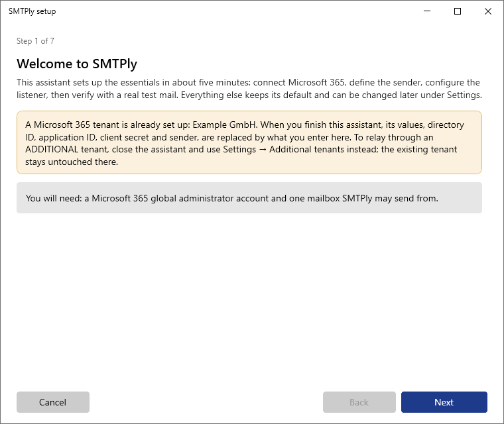Click the 'You will need' requirements note
This screenshot has width=504, height=424.
coord(249,198)
